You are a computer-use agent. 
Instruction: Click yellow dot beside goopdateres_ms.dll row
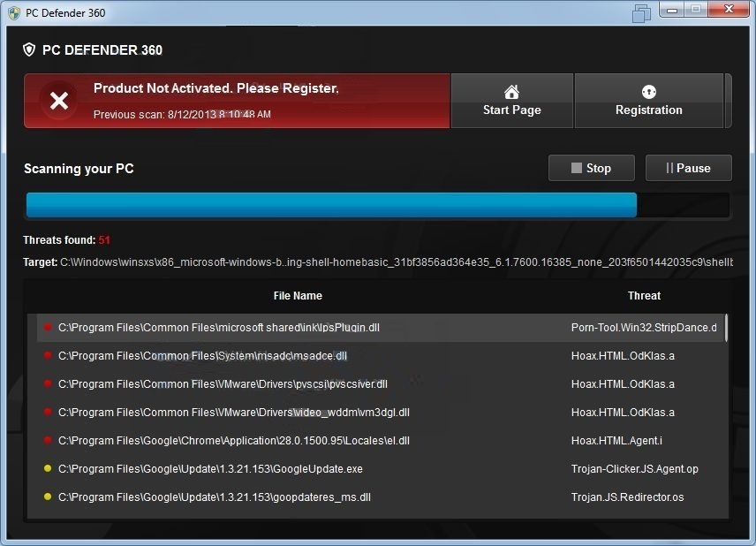tap(48, 497)
